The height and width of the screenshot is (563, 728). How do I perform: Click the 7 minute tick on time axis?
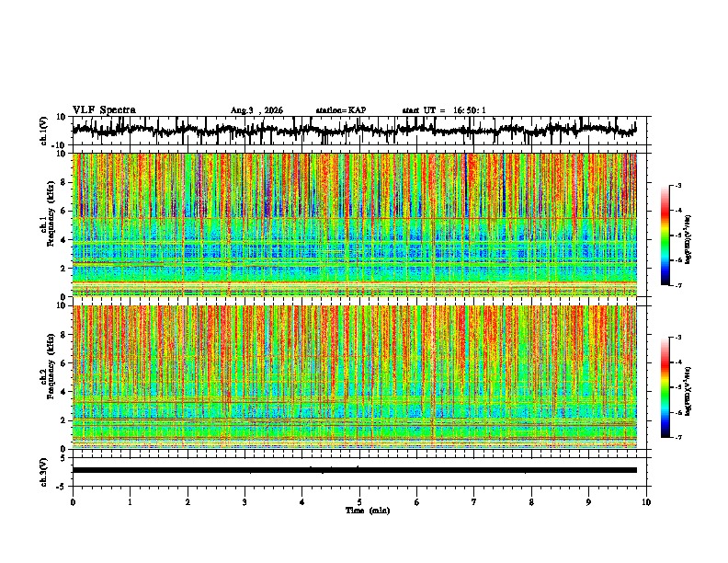(474, 502)
